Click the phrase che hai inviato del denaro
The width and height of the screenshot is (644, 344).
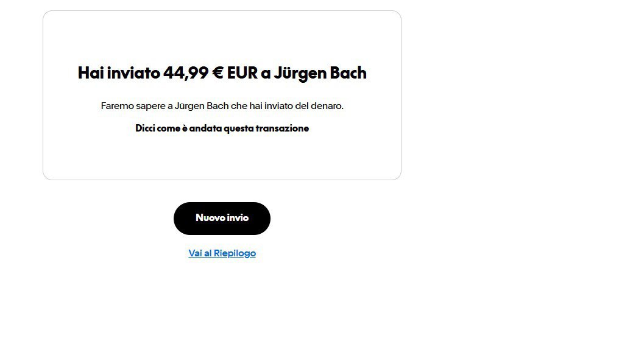(x=287, y=106)
